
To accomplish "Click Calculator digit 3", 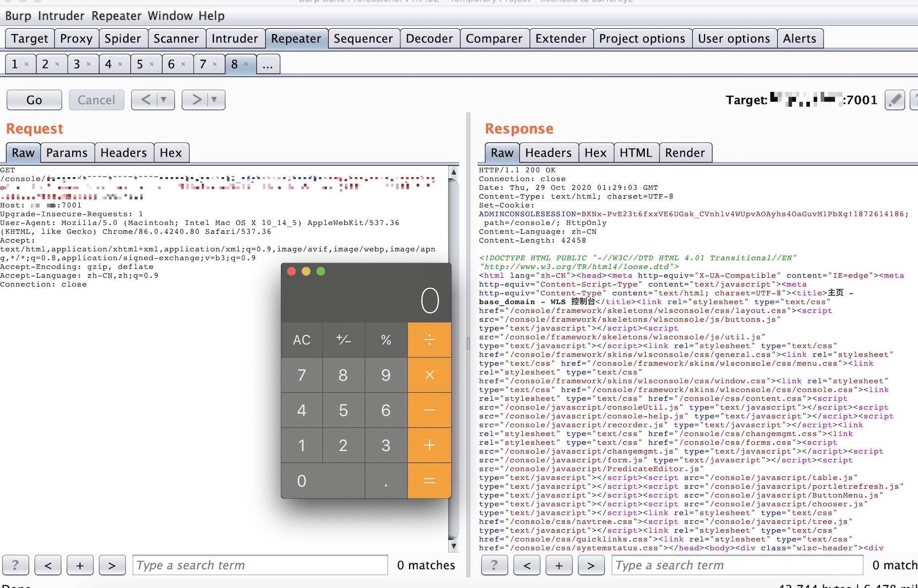I will pyautogui.click(x=386, y=445).
